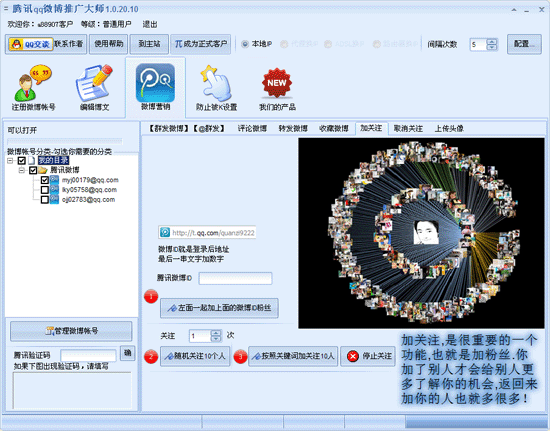Click the 使用帮助 button
This screenshot has width=550, height=431.
(108, 44)
